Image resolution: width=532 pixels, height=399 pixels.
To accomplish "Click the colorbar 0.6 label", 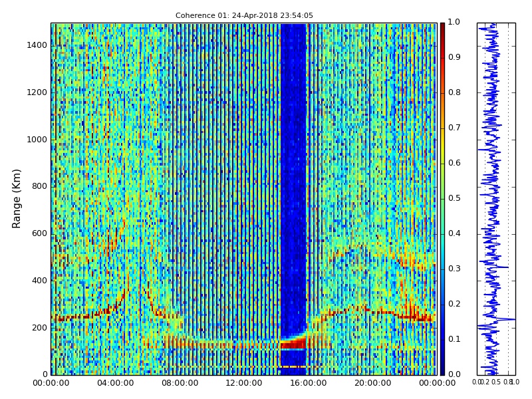I will (454, 163).
